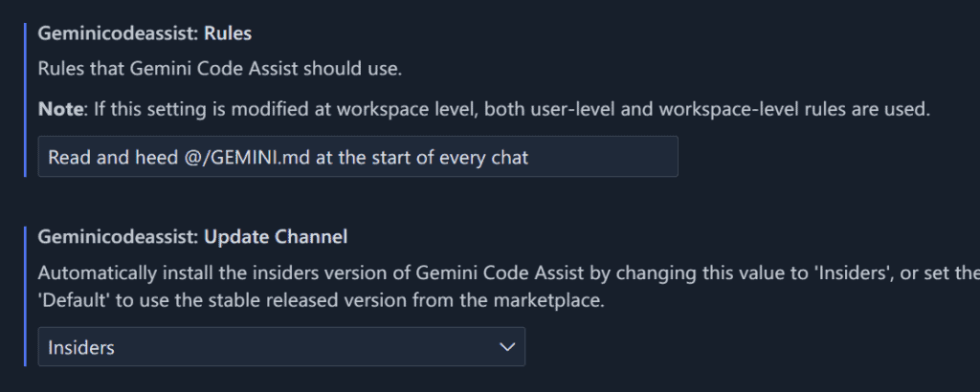Click the bold 'Note' label
The height and width of the screenshot is (392, 980).
[59, 109]
